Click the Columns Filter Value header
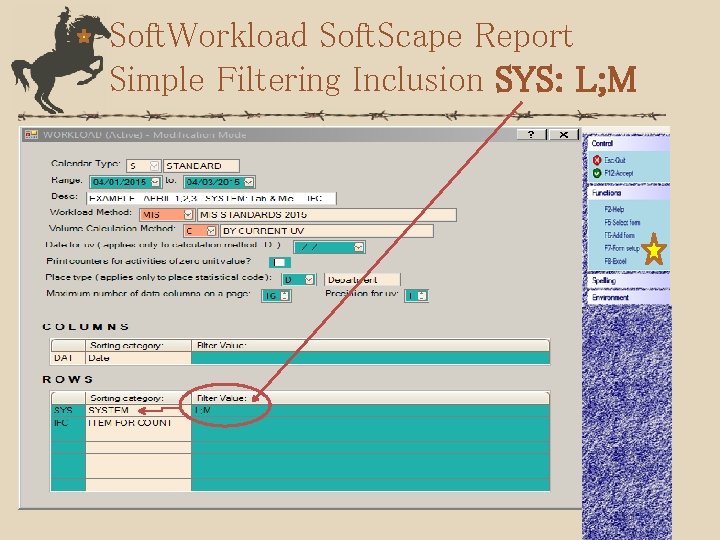The image size is (720, 540). click(370, 345)
